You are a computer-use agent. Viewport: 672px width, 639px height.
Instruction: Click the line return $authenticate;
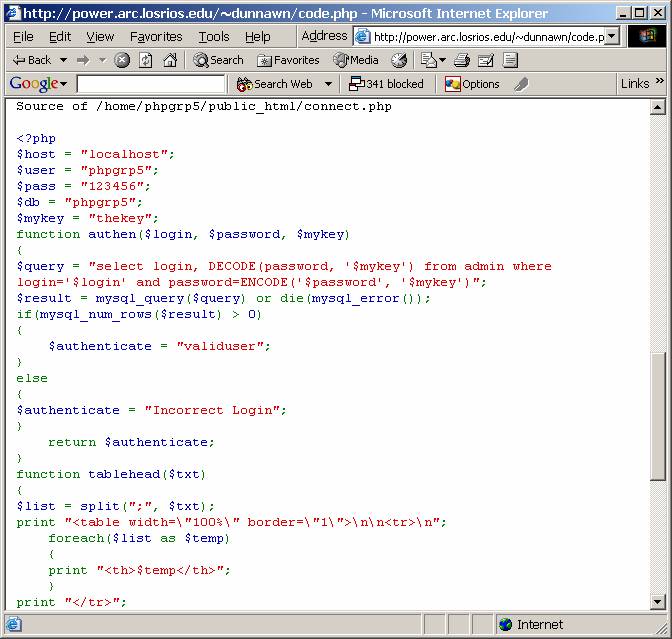pos(131,442)
